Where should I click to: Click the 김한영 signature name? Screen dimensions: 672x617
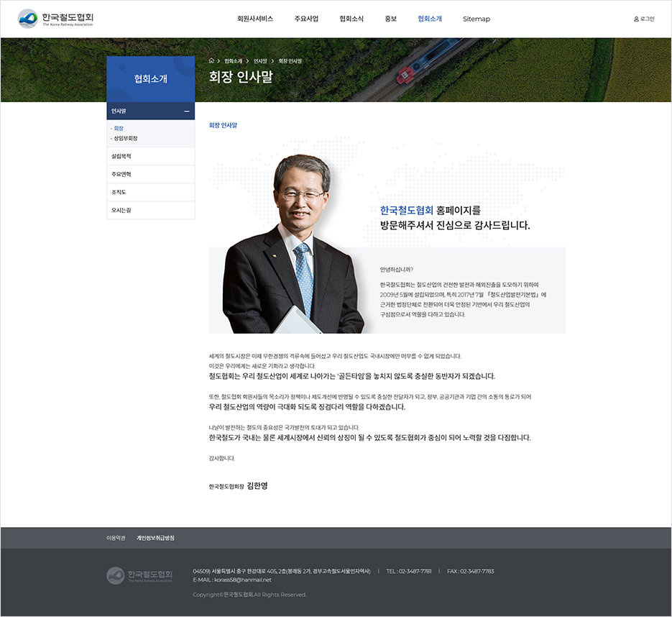[x=257, y=485]
